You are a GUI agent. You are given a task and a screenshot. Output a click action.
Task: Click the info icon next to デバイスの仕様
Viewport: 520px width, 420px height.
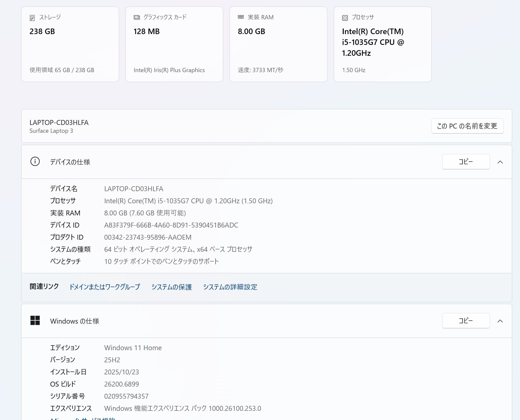coord(35,162)
